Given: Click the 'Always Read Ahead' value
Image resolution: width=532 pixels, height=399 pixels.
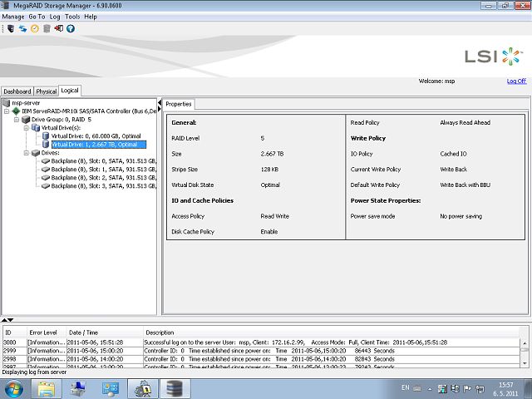Looking at the screenshot, I should tap(465, 122).
